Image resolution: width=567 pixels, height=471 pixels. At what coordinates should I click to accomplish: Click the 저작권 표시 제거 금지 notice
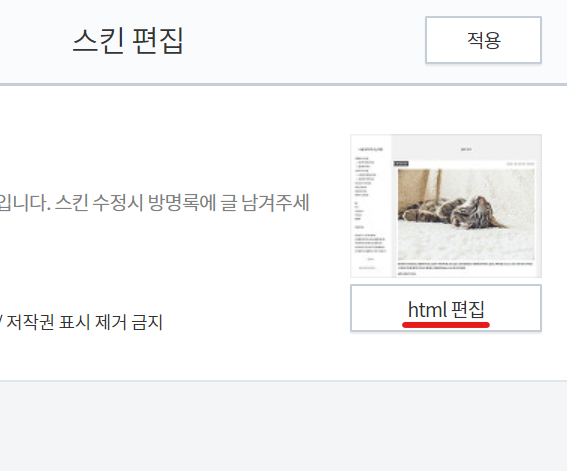pyautogui.click(x=84, y=322)
